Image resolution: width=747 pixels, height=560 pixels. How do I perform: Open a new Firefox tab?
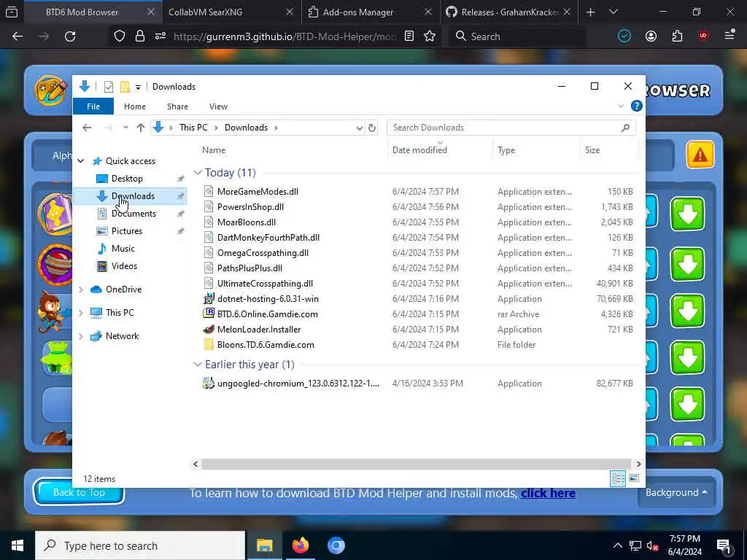click(x=591, y=12)
